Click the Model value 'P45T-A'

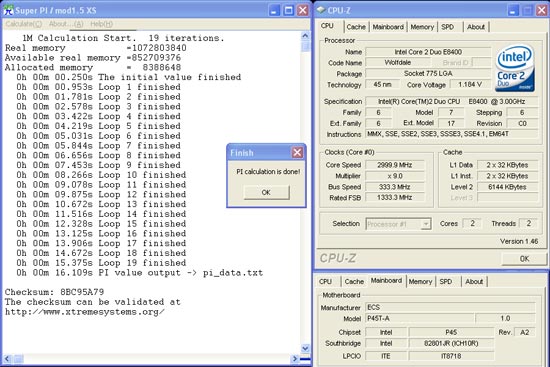click(x=420, y=318)
